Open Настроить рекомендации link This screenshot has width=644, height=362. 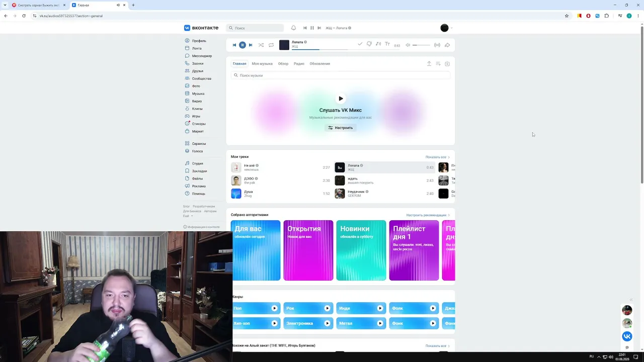pos(428,215)
